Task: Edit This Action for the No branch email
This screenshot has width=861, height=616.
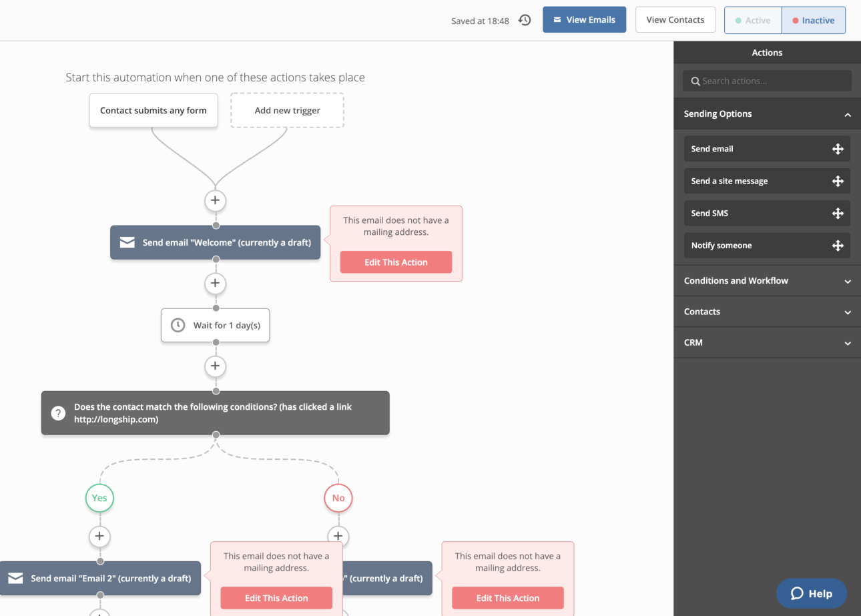Action: coord(508,598)
